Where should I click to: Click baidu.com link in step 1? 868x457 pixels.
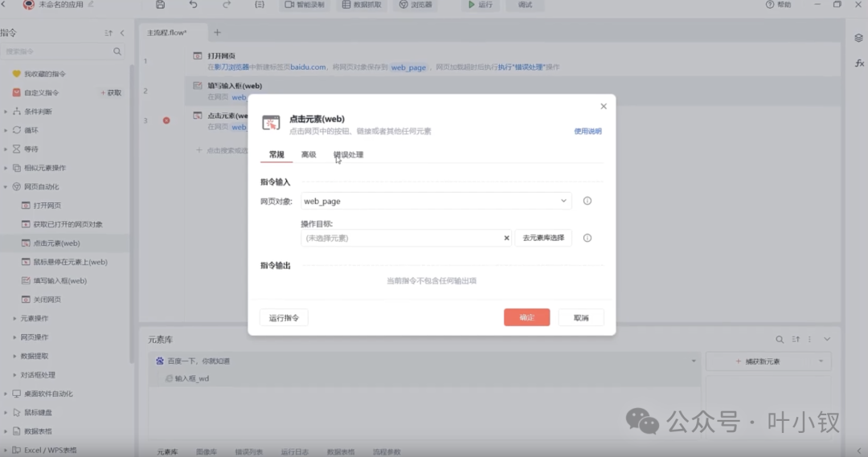309,67
